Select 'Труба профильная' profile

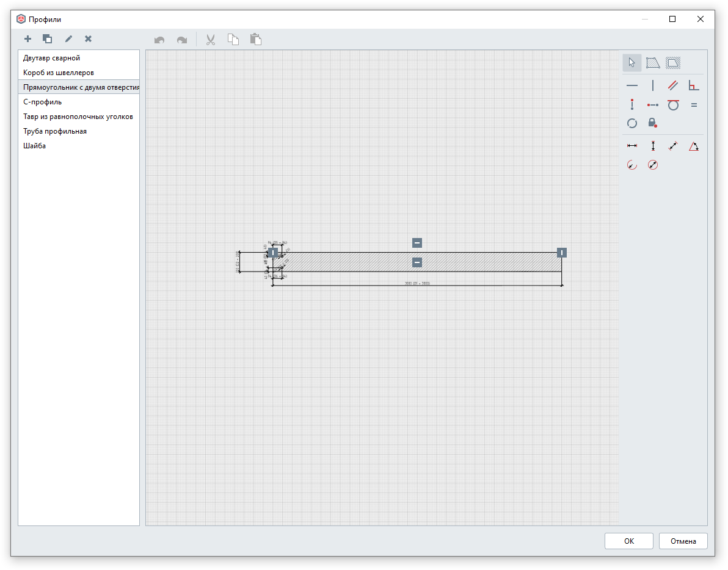pyautogui.click(x=79, y=131)
